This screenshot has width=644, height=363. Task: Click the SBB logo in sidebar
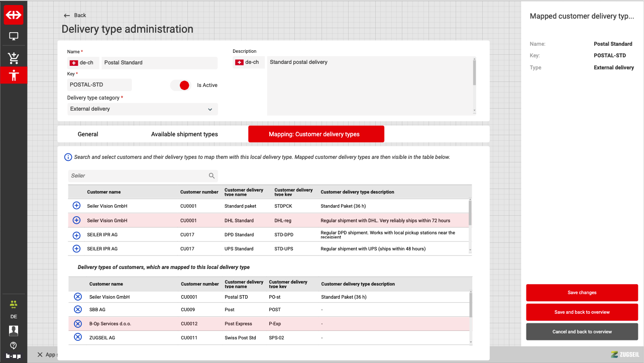[14, 15]
